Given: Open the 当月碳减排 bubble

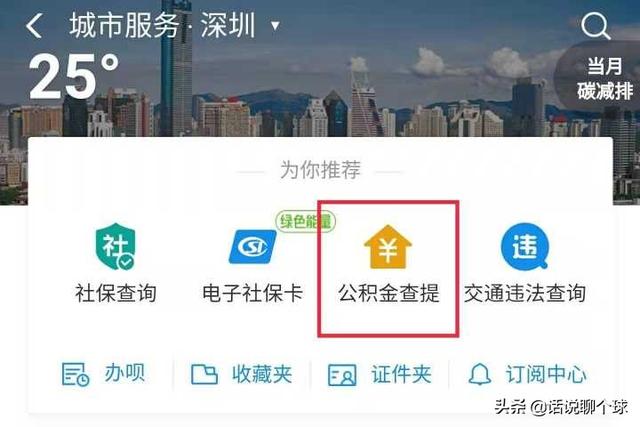Looking at the screenshot, I should [604, 78].
